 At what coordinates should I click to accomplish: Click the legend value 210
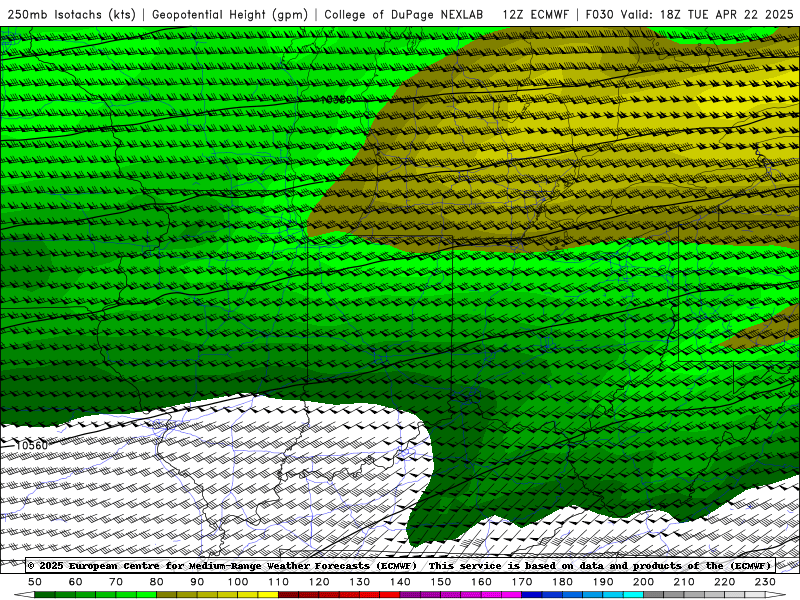tap(684, 582)
